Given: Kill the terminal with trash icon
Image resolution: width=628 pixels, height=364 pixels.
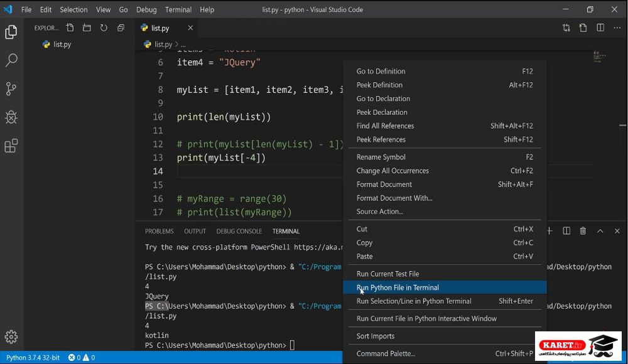Looking at the screenshot, I should point(583,231).
